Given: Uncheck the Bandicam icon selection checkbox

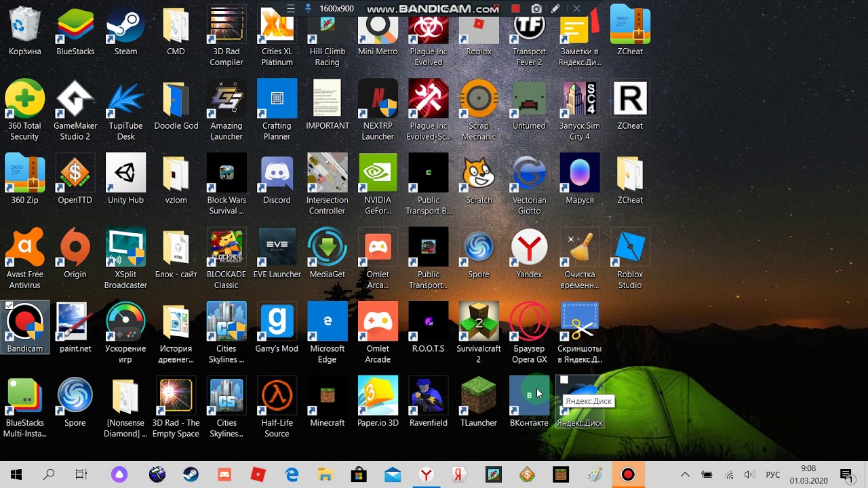Looking at the screenshot, I should tap(9, 306).
